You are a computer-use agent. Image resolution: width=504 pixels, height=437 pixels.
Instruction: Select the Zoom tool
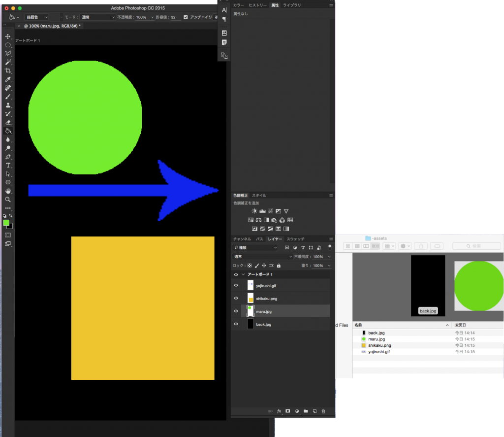(x=8, y=200)
